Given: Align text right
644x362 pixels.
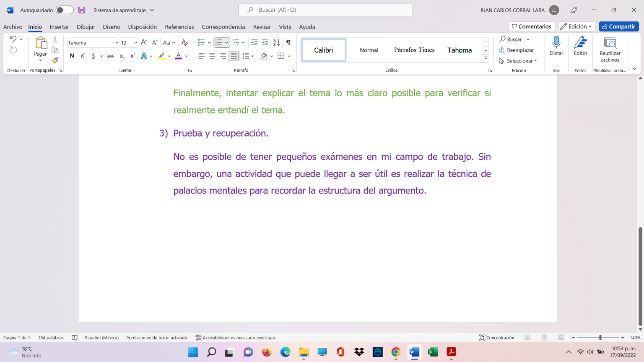Looking at the screenshot, I should tap(223, 56).
